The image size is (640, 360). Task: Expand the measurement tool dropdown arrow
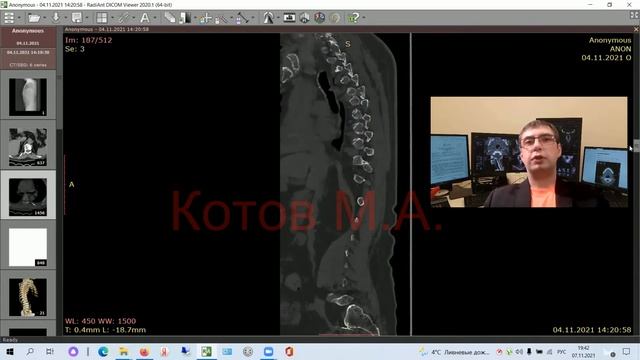252,18
